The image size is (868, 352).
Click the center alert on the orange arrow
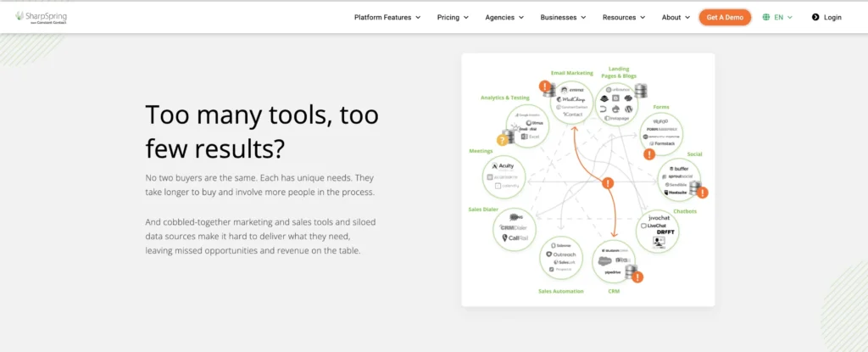coord(608,182)
